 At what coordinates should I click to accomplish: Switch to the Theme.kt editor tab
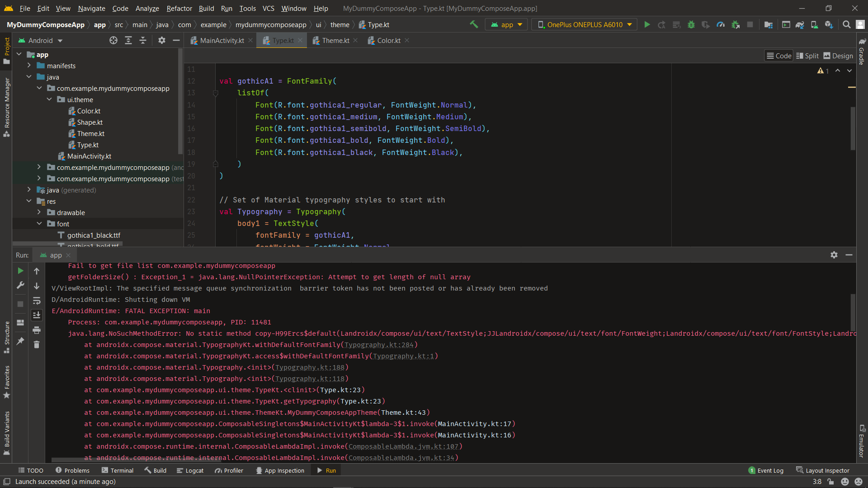[335, 40]
